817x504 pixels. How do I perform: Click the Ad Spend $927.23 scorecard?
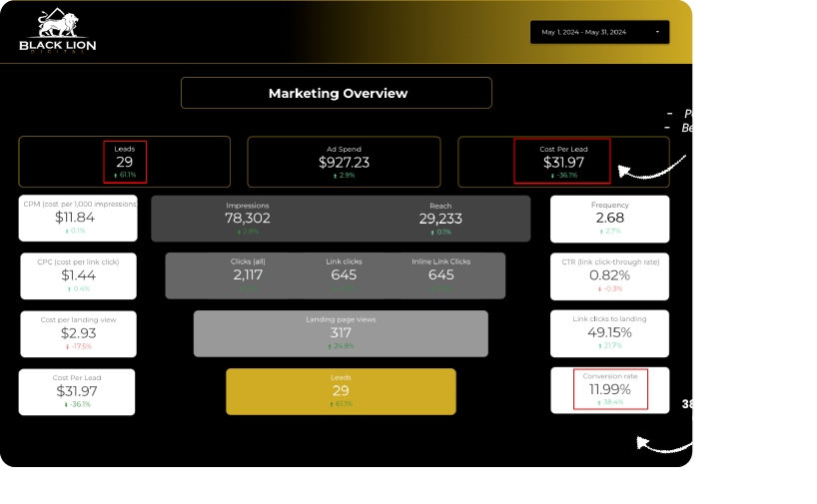click(344, 162)
